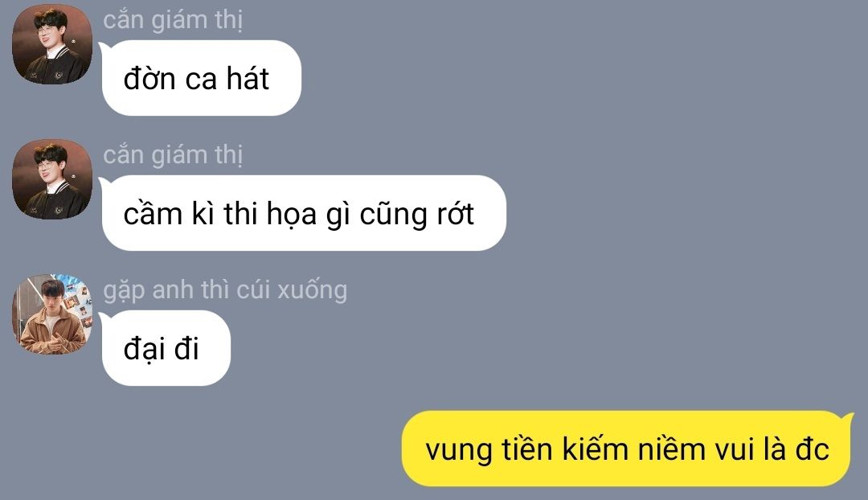The height and width of the screenshot is (500, 868).
Task: Tap the name "gặp anh thì cúi xuống"
Action: pyautogui.click(x=225, y=291)
